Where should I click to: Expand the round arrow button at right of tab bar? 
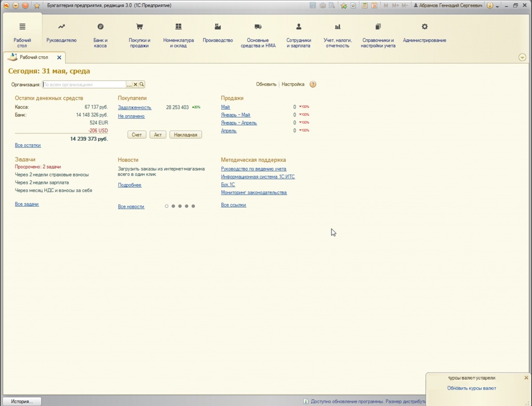click(522, 57)
